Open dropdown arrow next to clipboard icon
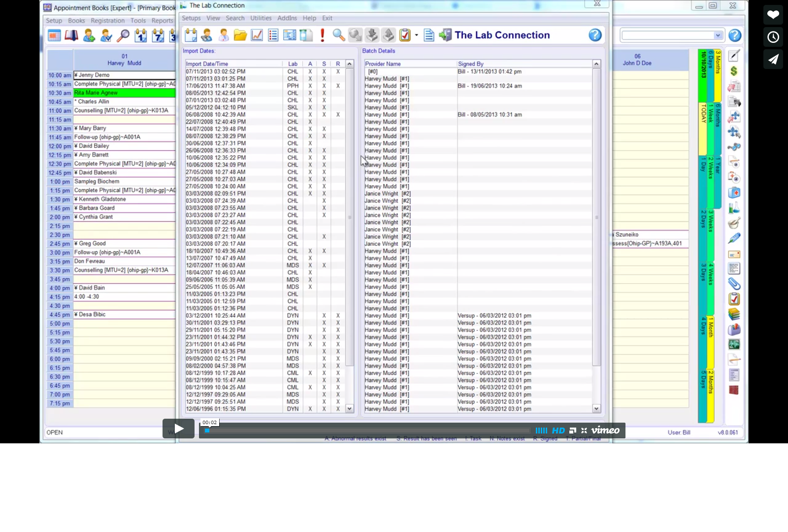The height and width of the screenshot is (532, 788). point(417,35)
